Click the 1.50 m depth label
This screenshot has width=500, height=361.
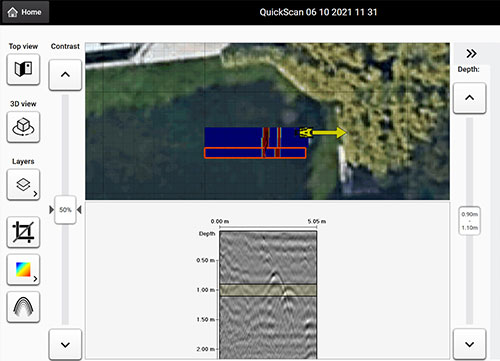click(x=206, y=320)
